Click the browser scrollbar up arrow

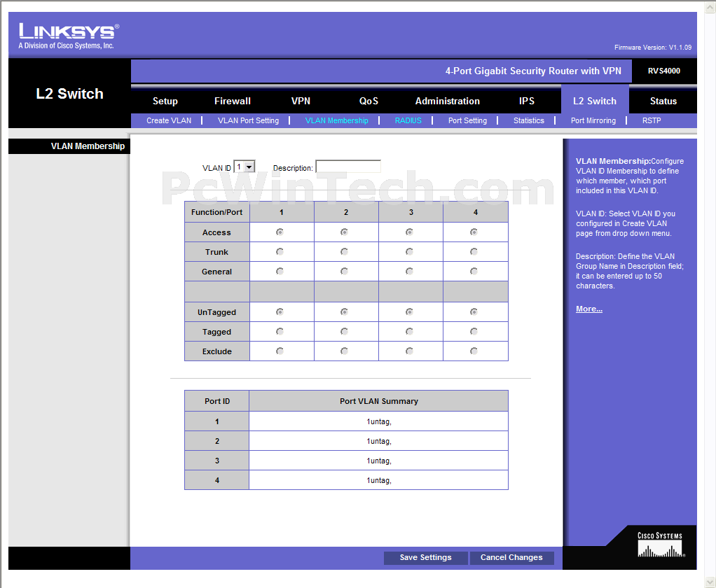point(710,6)
